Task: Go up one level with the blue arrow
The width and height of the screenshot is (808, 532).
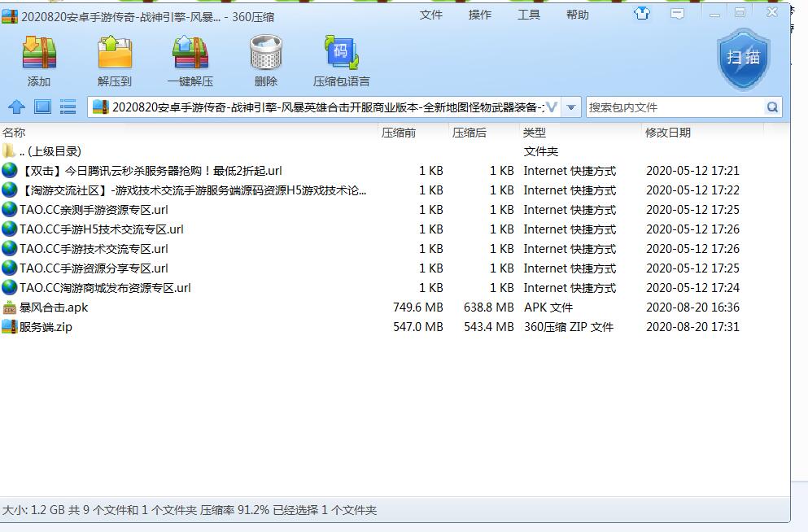Action: 17,107
